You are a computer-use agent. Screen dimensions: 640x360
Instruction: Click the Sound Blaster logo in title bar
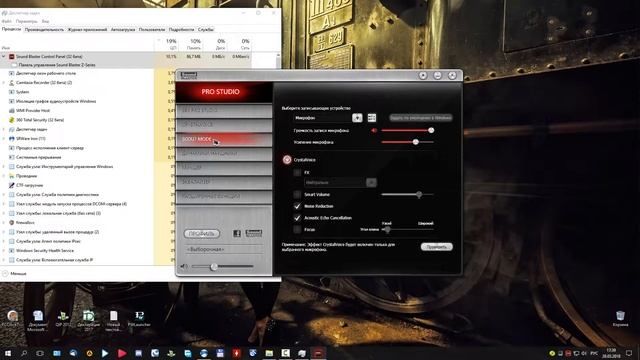189,76
